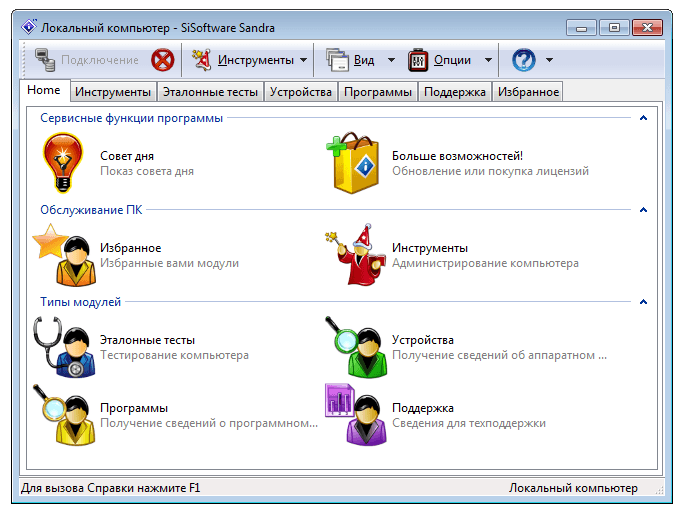
Task: Launch the Инструменты wizard icon
Action: pos(356,254)
